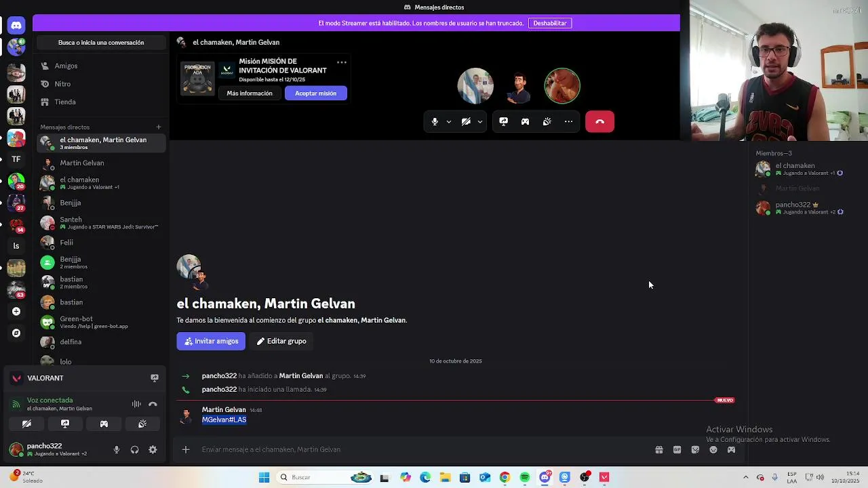868x488 pixels.
Task: Toggle camera in voice panel
Action: [26, 424]
